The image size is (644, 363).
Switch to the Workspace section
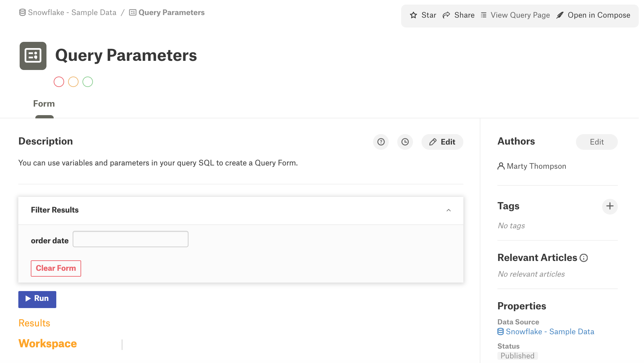pos(47,343)
